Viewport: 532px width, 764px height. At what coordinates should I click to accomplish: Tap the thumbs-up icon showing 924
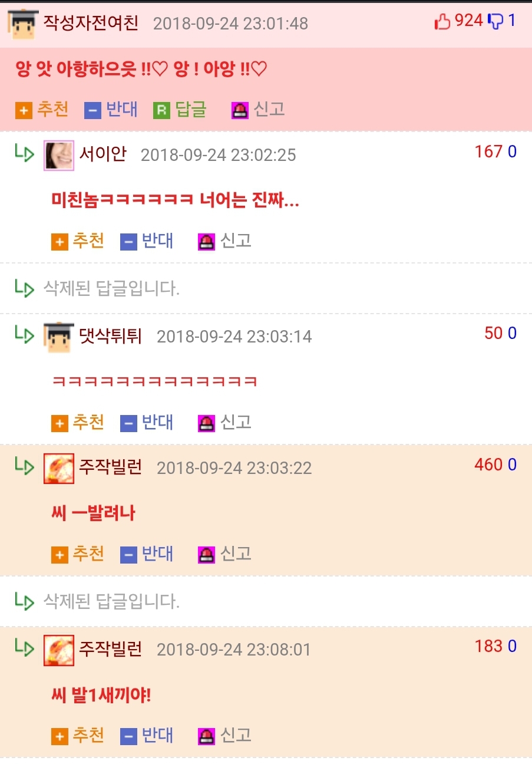coord(442,22)
